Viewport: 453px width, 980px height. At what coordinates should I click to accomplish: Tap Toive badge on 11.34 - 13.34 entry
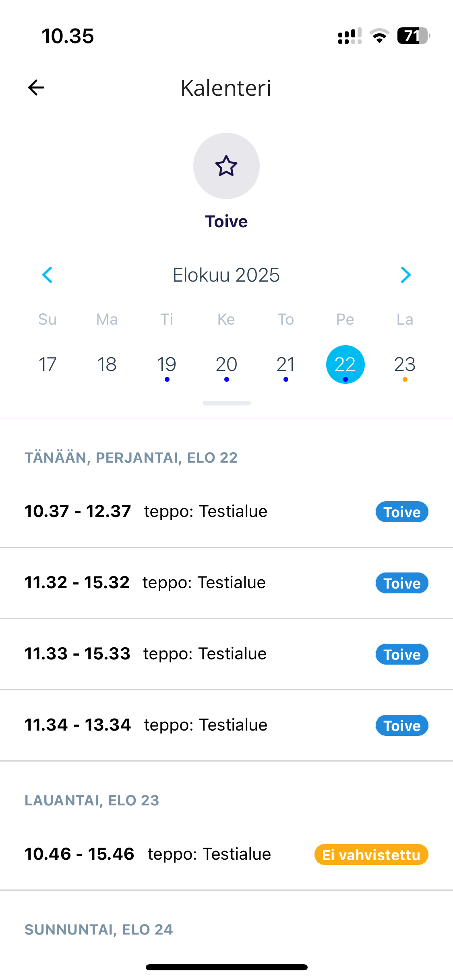(x=402, y=725)
